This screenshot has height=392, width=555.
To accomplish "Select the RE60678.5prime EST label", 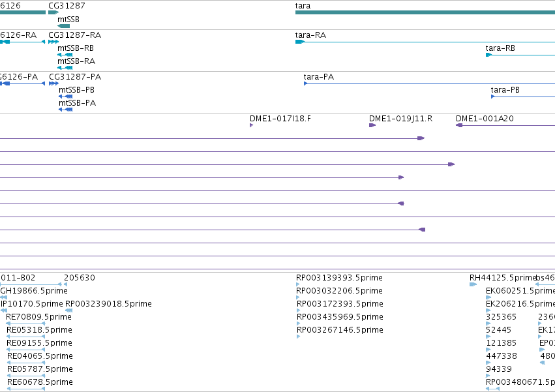I will point(40,382).
